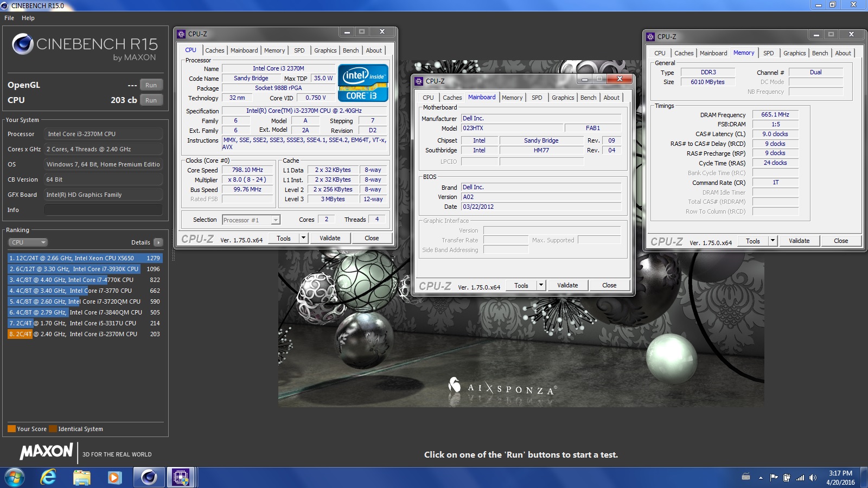Click the power plug icon in system tray
Image resolution: width=868 pixels, height=488 pixels.
point(787,478)
